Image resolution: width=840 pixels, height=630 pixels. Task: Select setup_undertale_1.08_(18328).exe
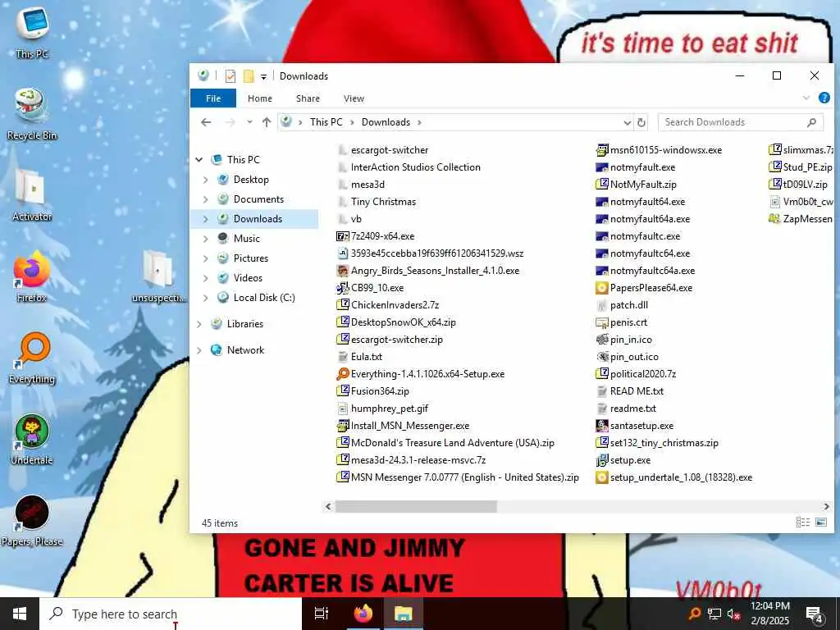point(674,477)
